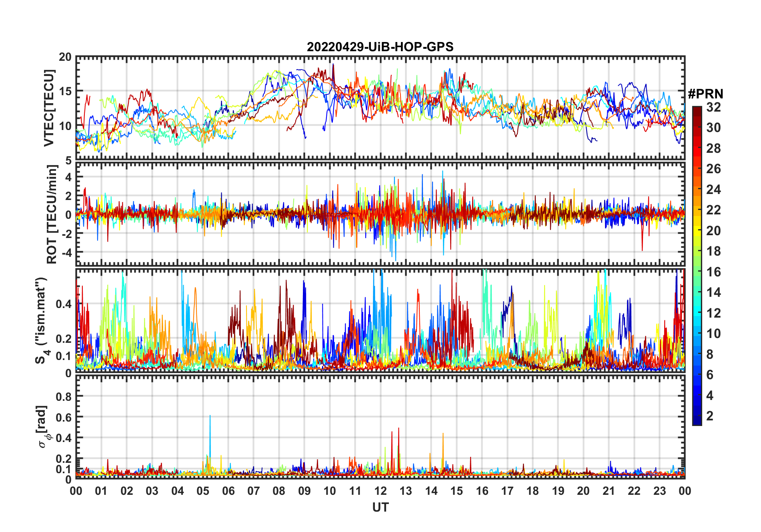Click the plot title 20220429-UiB-HOP-GPS
The width and height of the screenshot is (761, 532).
pyautogui.click(x=380, y=47)
